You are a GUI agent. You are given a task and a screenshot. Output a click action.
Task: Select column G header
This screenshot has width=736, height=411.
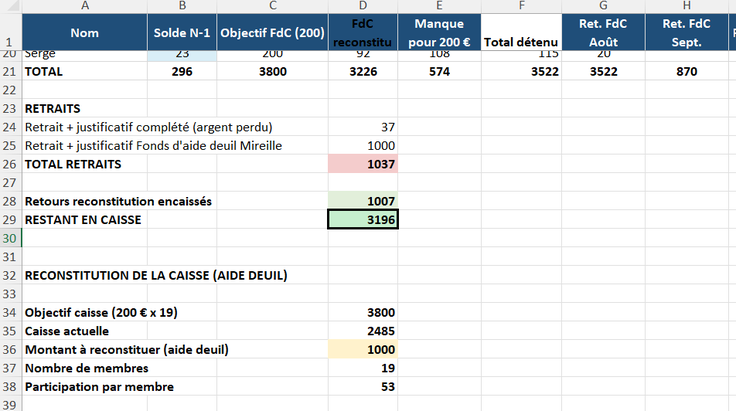(x=604, y=6)
